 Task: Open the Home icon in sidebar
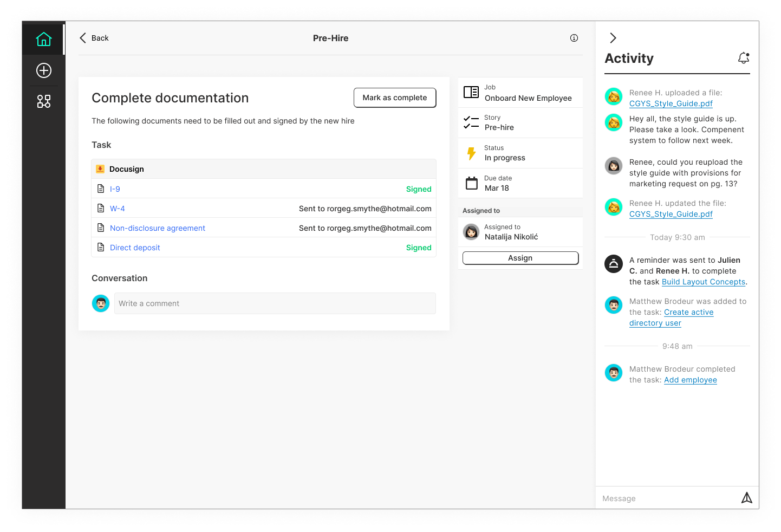click(x=44, y=39)
